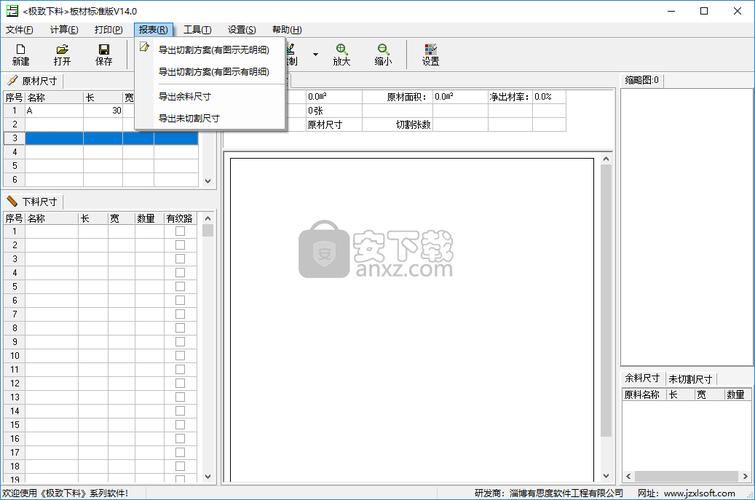Image resolution: width=755 pixels, height=500 pixels.
Task: Click the highlighted name cell in row 3
Action: [54, 138]
